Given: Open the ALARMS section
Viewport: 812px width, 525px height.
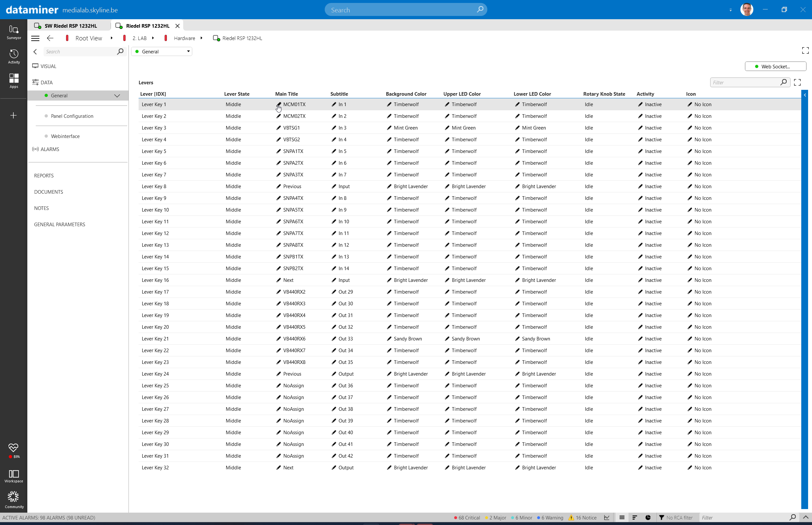Looking at the screenshot, I should [x=46, y=149].
